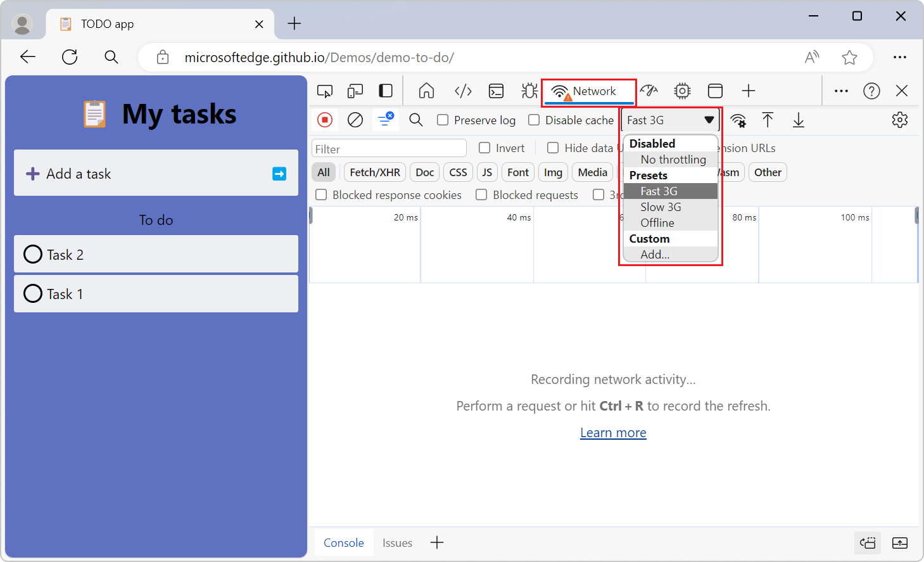Open Customize DevTools ellipsis menu
The image size is (924, 562).
click(841, 91)
